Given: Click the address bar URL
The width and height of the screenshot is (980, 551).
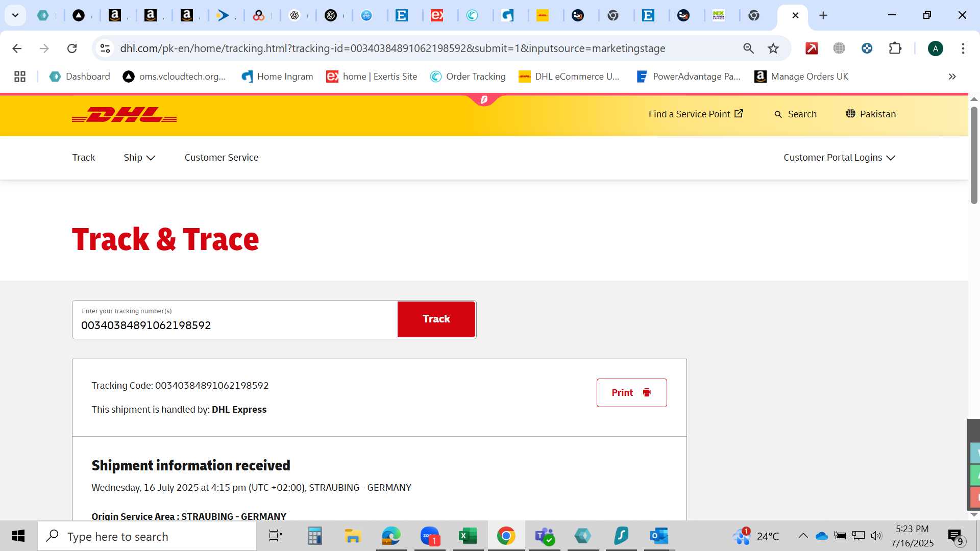Looking at the screenshot, I should 393,48.
